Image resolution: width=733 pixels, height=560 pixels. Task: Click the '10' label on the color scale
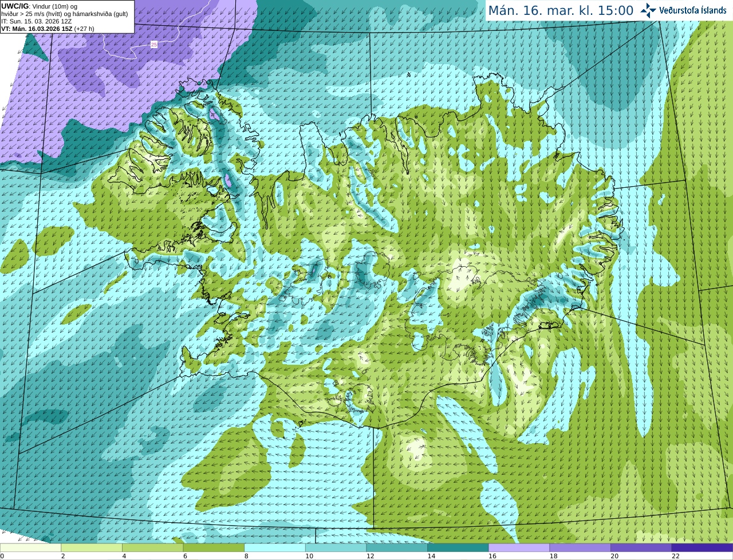pos(309,556)
